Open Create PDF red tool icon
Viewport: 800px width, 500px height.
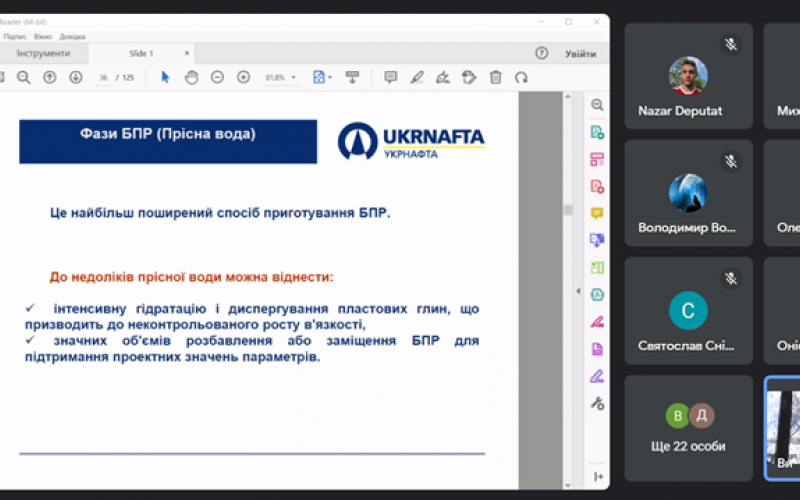(597, 186)
